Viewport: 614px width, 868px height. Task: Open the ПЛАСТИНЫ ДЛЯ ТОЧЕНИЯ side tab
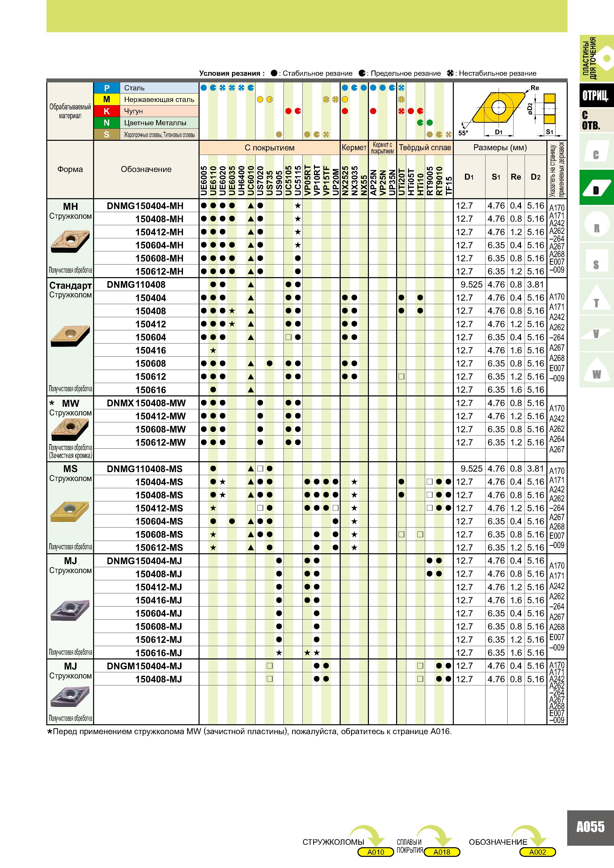[596, 58]
